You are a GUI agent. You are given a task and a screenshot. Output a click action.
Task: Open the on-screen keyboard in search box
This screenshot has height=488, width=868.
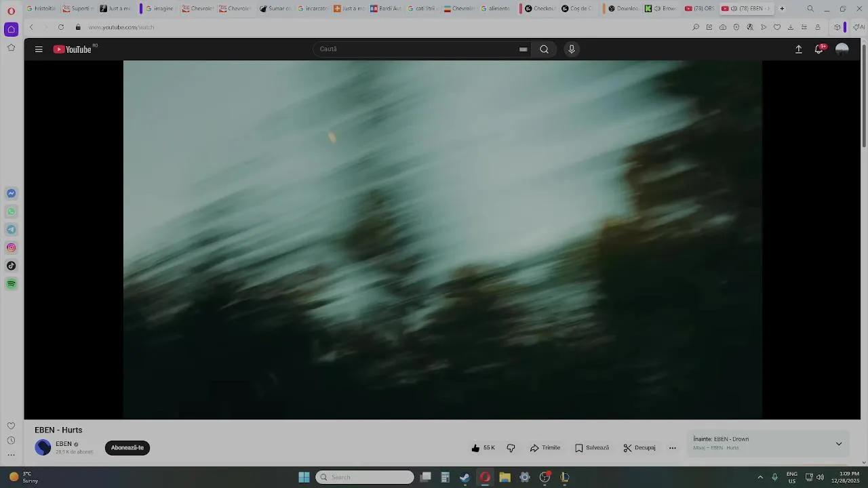tap(523, 49)
